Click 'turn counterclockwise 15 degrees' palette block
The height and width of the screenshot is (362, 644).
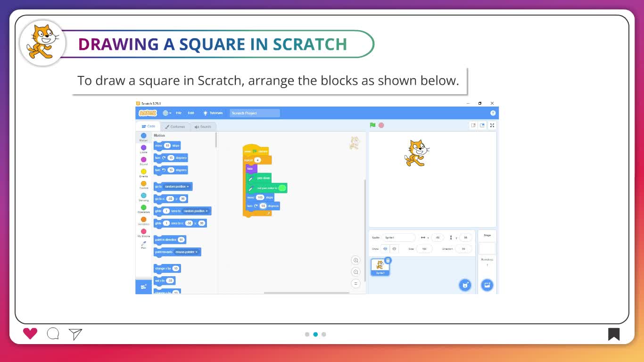coord(171,170)
